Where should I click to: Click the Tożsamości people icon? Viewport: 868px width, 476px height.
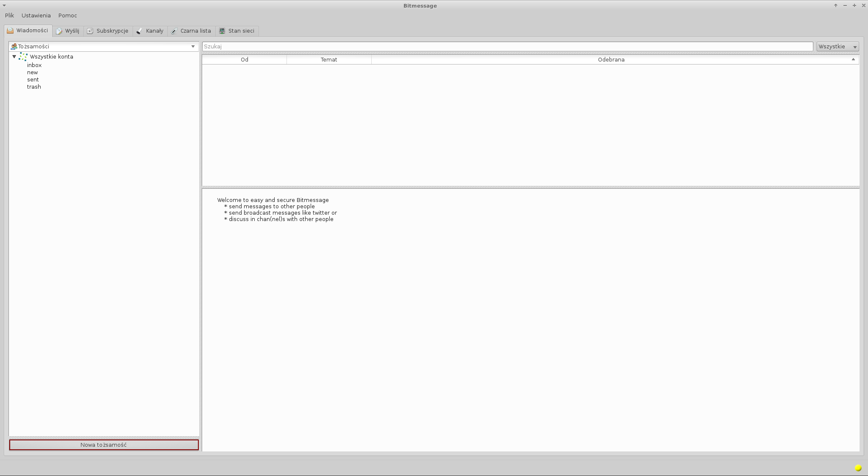click(14, 46)
